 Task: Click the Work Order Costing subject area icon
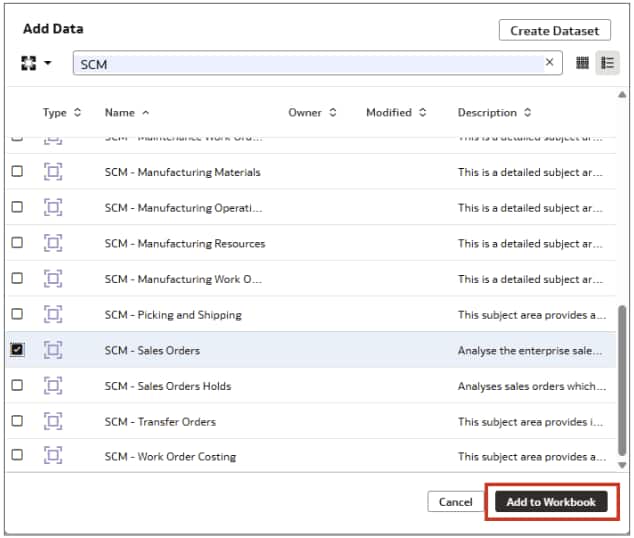(53, 456)
